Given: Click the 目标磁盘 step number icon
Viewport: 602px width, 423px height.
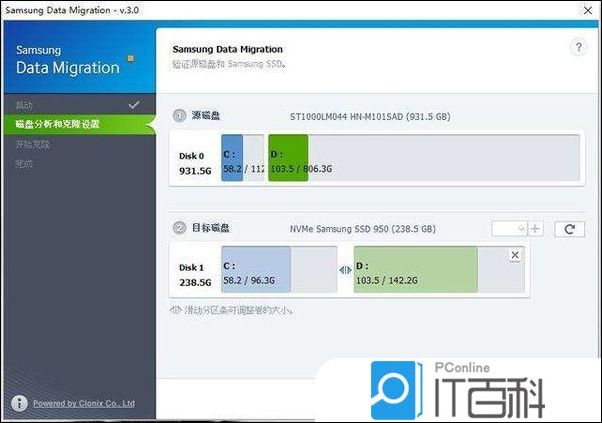Looking at the screenshot, I should [179, 228].
